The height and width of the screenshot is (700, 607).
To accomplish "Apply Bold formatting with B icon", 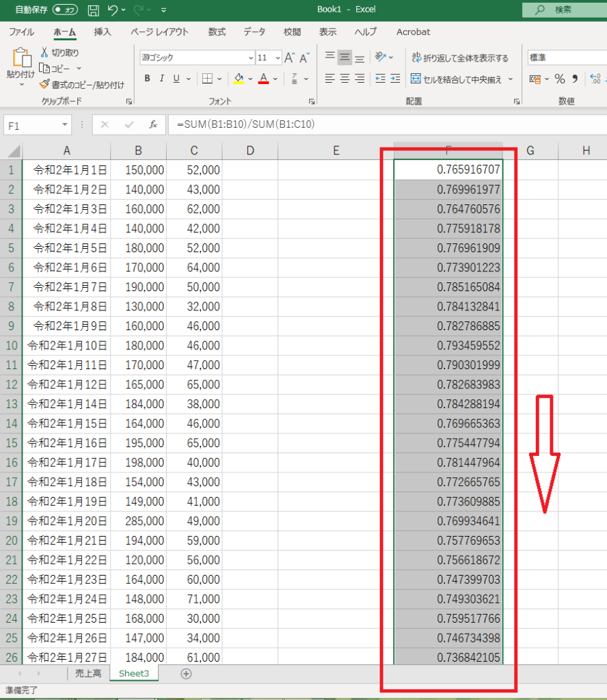I will point(147,79).
